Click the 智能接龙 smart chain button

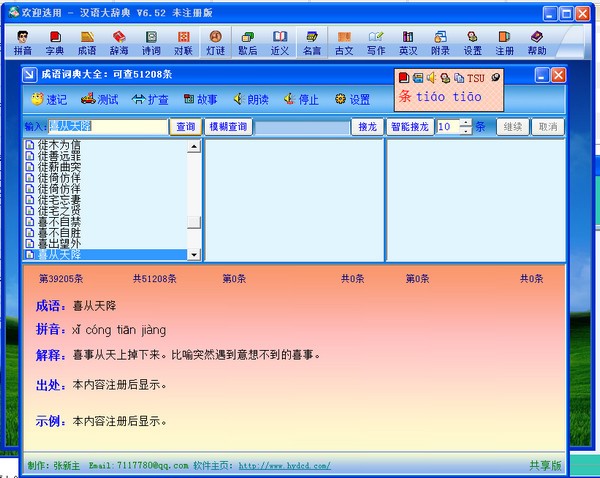(410, 127)
